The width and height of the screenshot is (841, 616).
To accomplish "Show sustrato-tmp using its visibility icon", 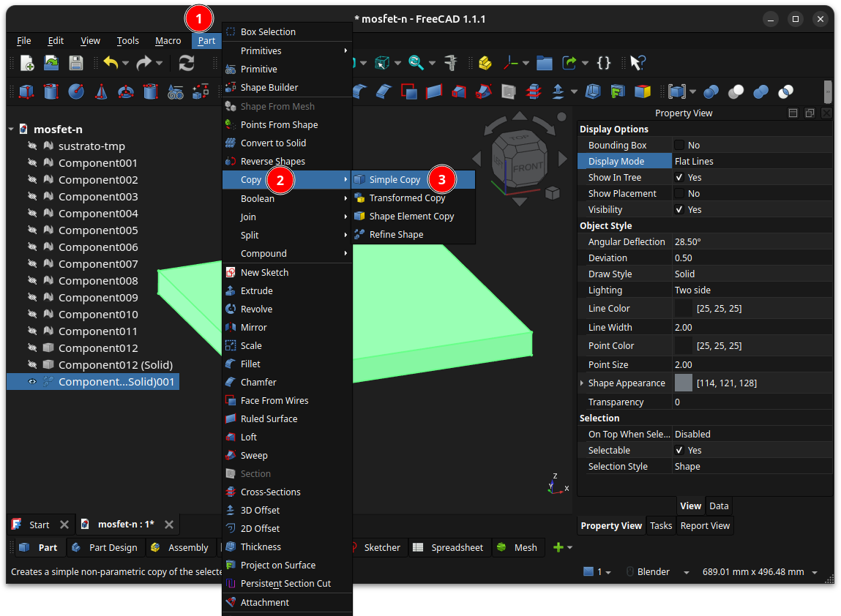I will point(32,146).
